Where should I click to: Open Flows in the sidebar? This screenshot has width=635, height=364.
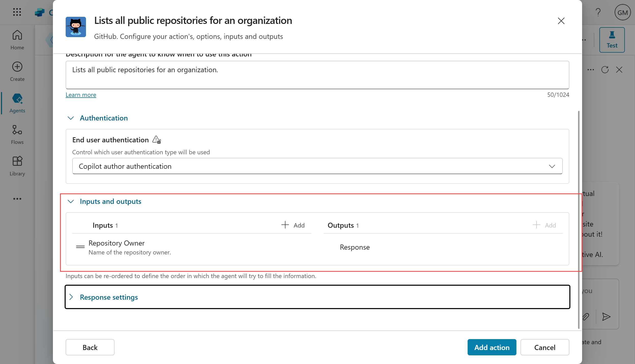(17, 134)
